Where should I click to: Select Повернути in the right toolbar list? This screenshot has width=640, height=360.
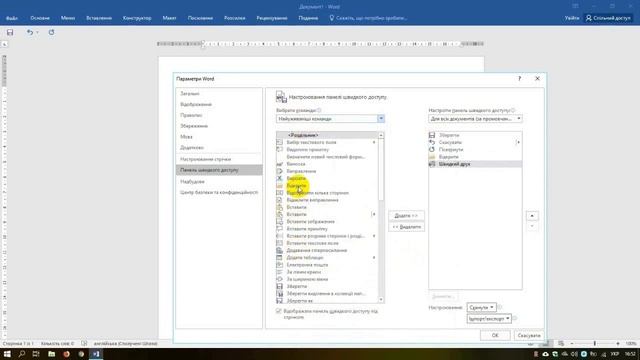(451, 149)
